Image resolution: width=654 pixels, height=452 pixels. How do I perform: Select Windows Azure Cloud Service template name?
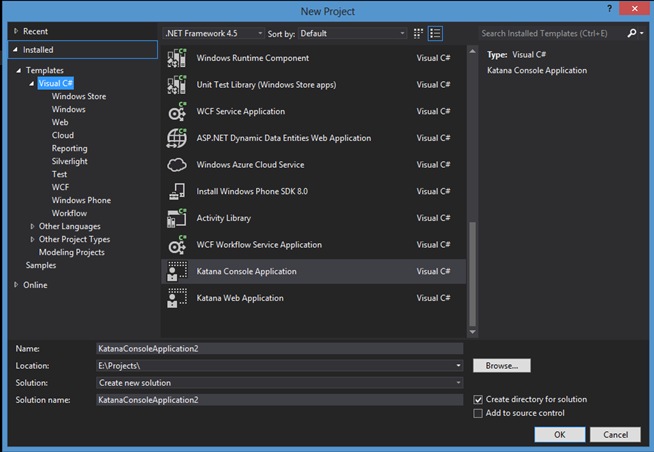(x=250, y=165)
